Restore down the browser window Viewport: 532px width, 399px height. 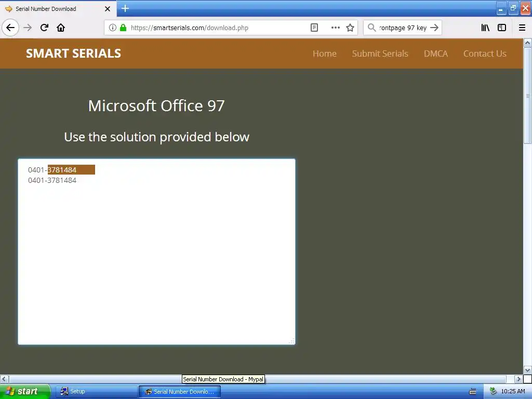coord(513,9)
